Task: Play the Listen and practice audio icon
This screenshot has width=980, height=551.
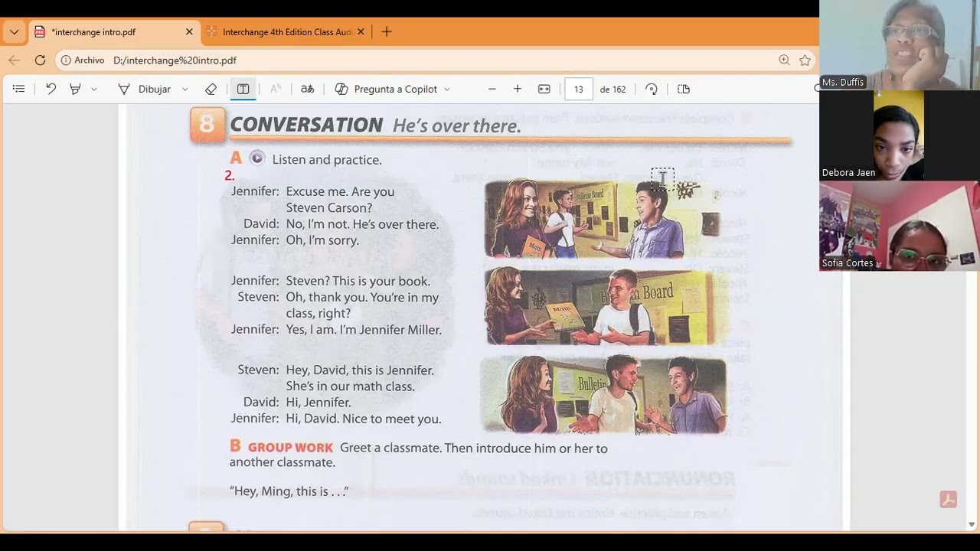Action: (257, 158)
